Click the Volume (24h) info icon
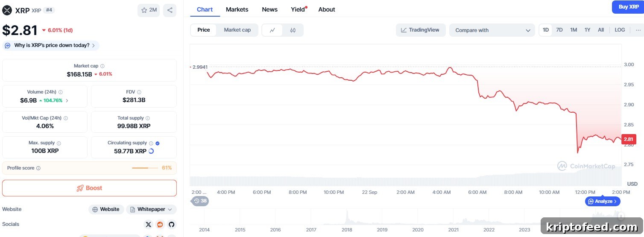The width and height of the screenshot is (644, 237). (60, 92)
